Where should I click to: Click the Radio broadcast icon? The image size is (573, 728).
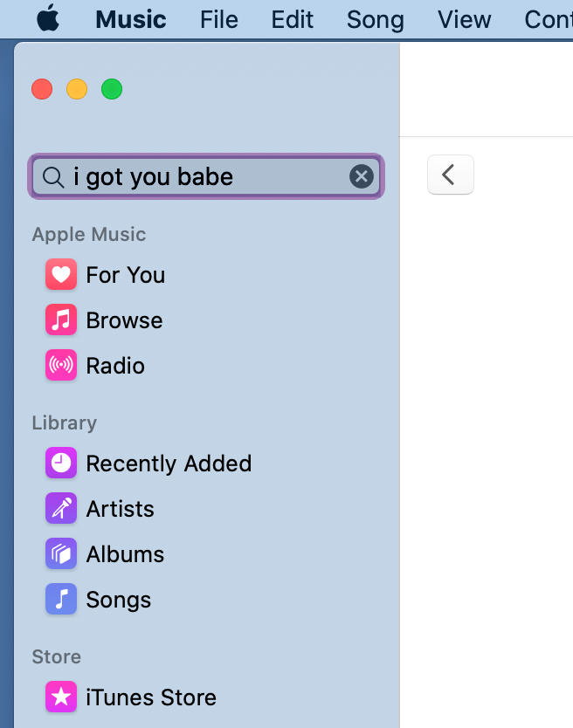[60, 366]
